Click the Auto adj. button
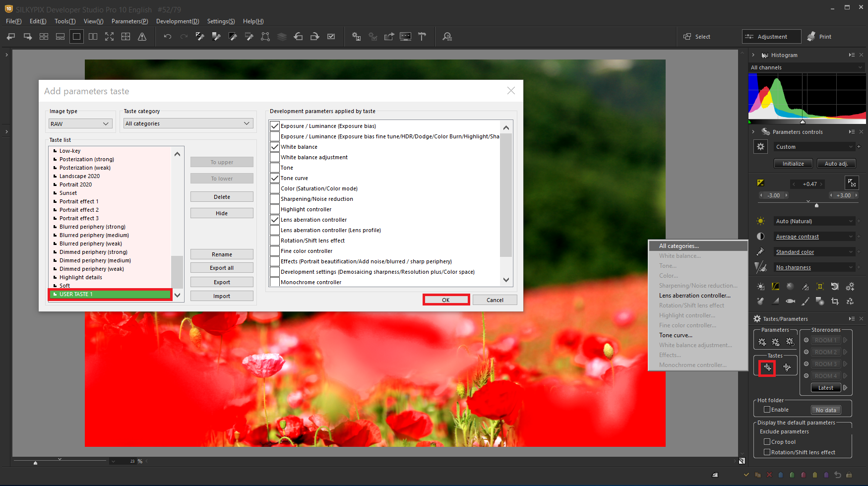868x486 pixels. 836,164
